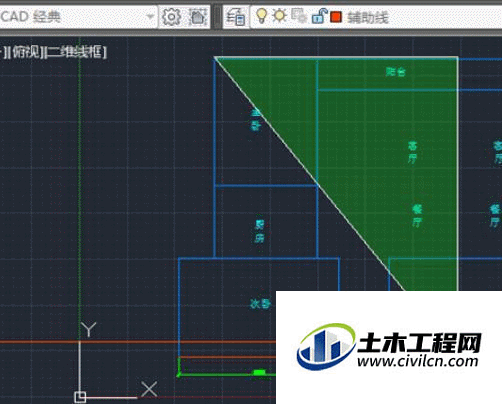Toggle the layer freeze sun icon
The height and width of the screenshot is (404, 502).
coord(279,16)
